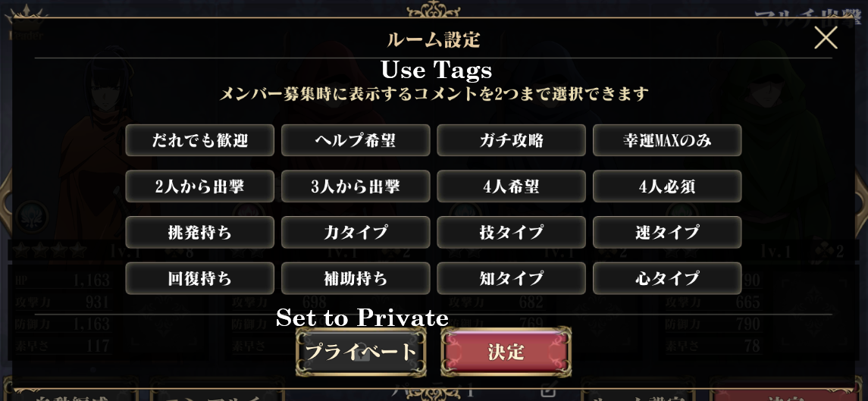Enable the 4人希望 tag
Image resolution: width=868 pixels, height=401 pixels.
point(512,186)
